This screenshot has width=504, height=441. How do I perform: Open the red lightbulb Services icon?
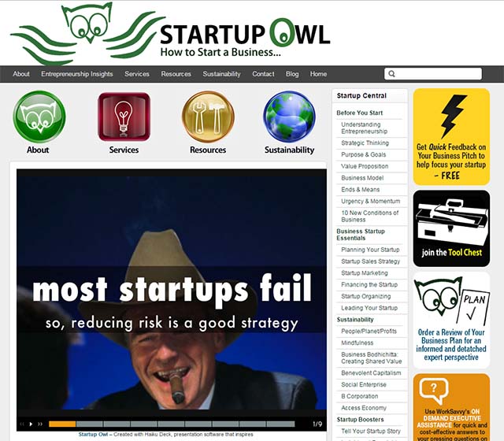point(124,117)
